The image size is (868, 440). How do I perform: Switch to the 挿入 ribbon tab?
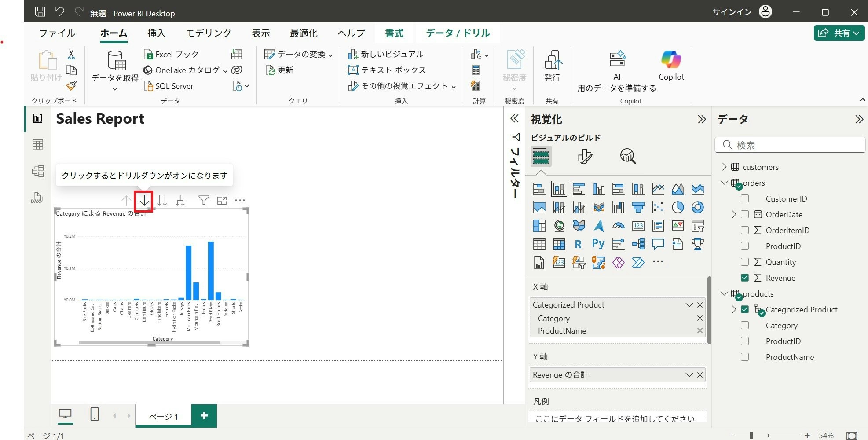click(156, 33)
